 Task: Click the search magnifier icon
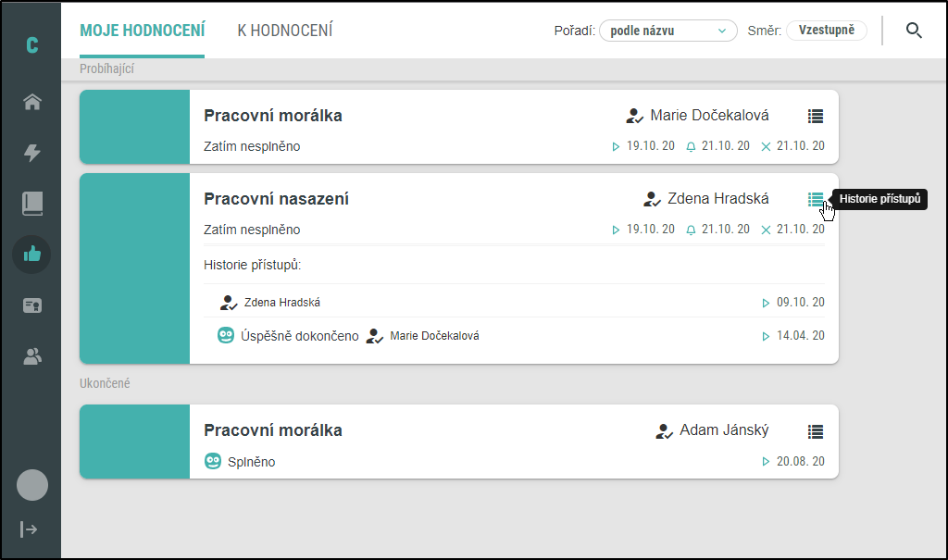click(x=914, y=31)
